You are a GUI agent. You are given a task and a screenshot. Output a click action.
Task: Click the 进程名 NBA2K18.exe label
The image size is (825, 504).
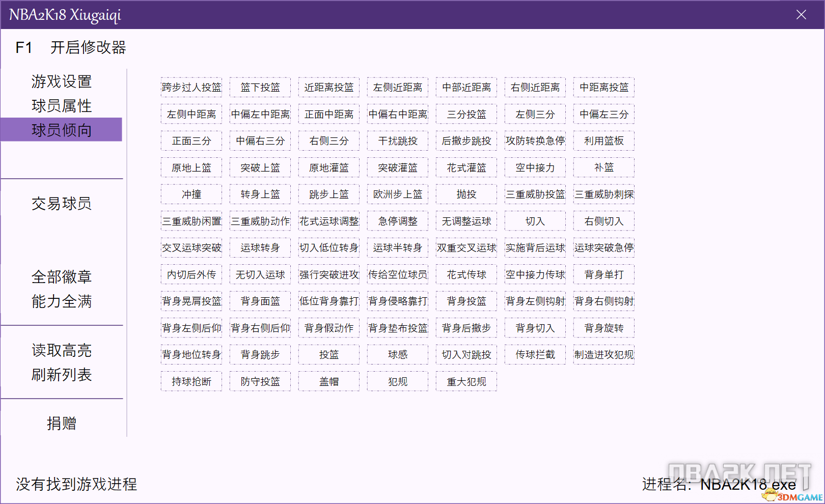point(719,484)
